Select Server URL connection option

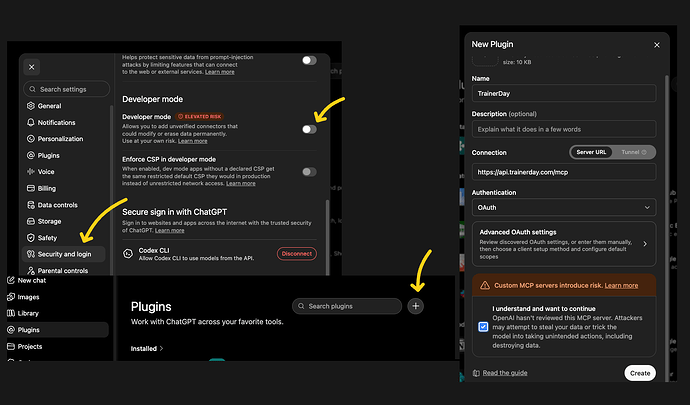[591, 152]
